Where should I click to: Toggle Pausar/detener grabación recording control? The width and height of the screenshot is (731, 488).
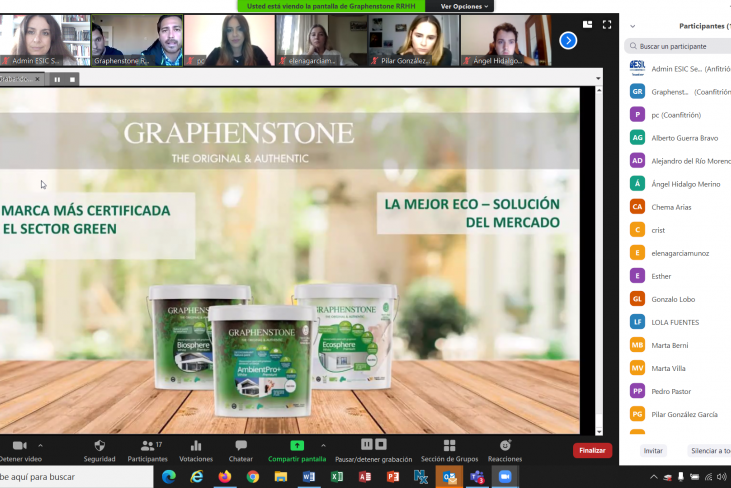click(x=373, y=445)
